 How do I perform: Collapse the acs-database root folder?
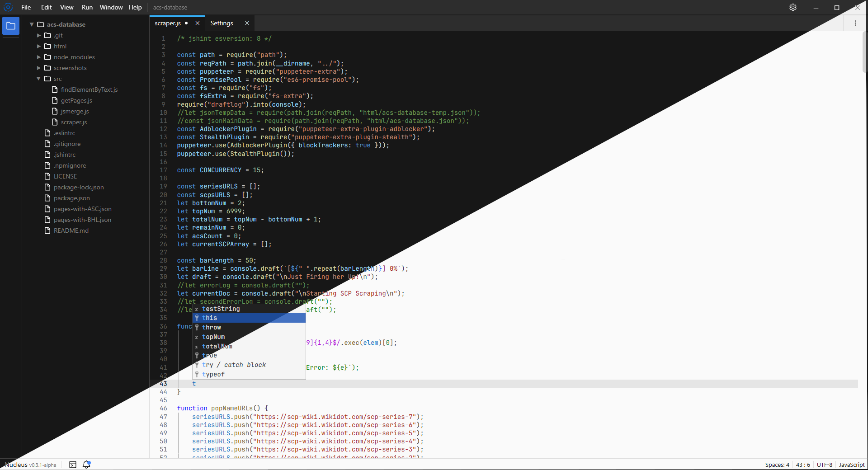32,24
